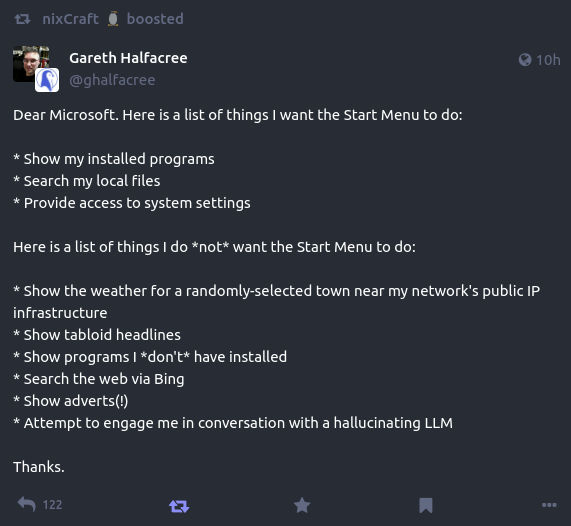
Task: Click the @ghalfacree handle
Action: point(112,80)
